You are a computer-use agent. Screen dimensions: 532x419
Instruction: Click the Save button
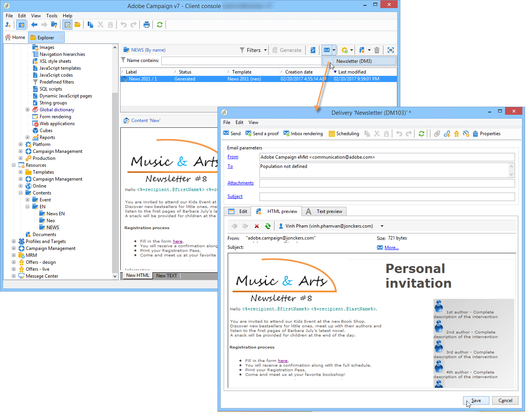point(476,401)
